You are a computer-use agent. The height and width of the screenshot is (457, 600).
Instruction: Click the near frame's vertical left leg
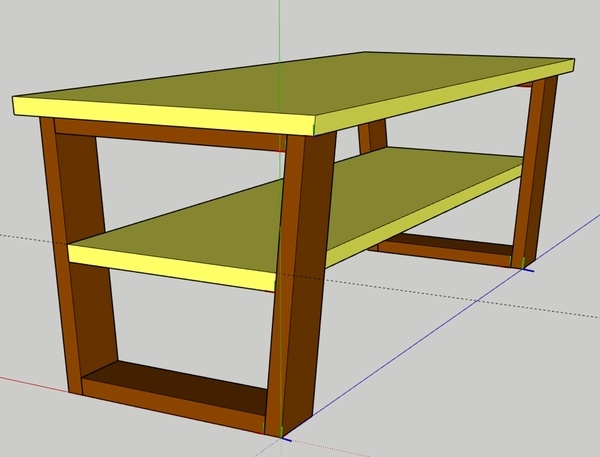(x=58, y=250)
